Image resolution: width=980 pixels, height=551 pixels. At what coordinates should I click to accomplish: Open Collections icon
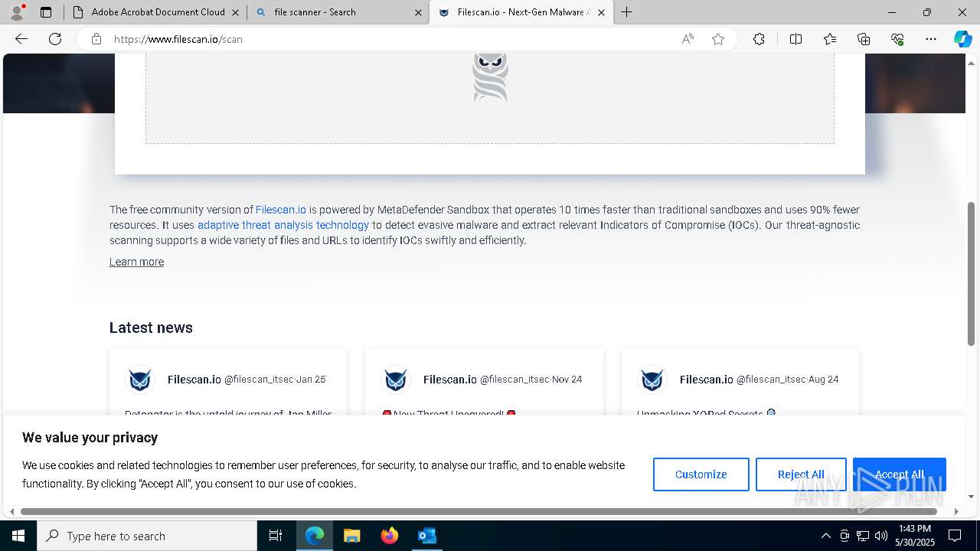pos(864,39)
